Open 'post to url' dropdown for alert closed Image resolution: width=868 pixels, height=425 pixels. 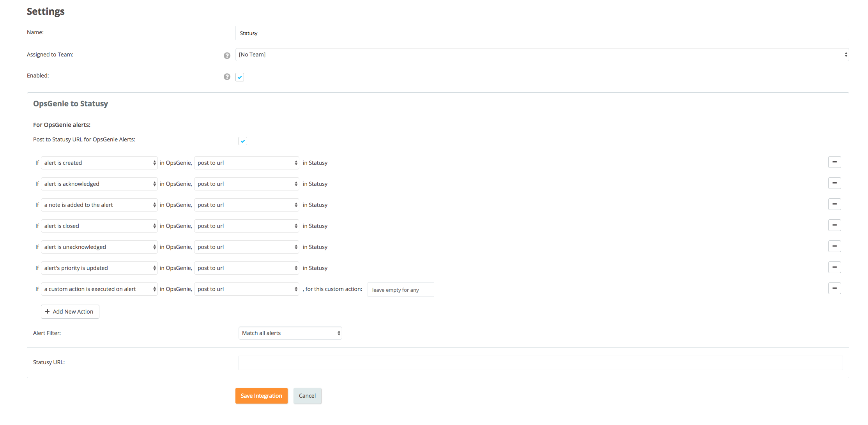(246, 226)
